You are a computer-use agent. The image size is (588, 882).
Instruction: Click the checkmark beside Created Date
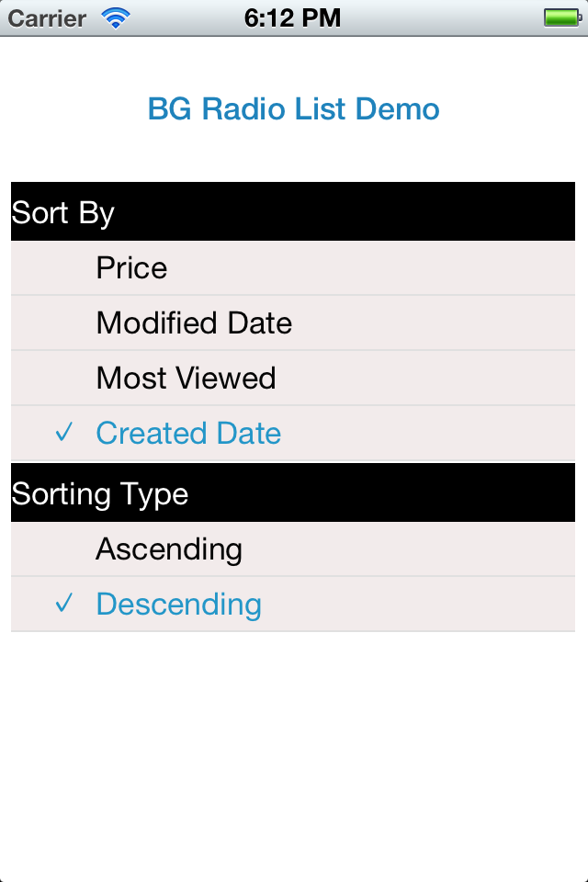[63, 432]
